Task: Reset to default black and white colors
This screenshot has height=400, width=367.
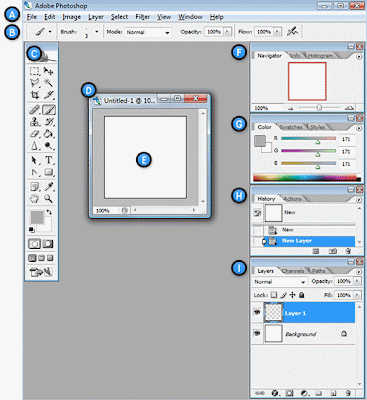Action: pos(32,229)
